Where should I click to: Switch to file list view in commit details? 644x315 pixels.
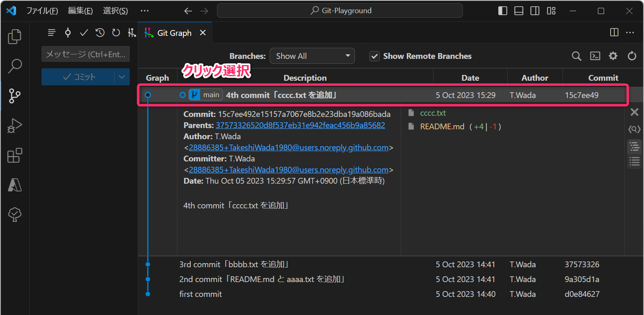point(634,161)
